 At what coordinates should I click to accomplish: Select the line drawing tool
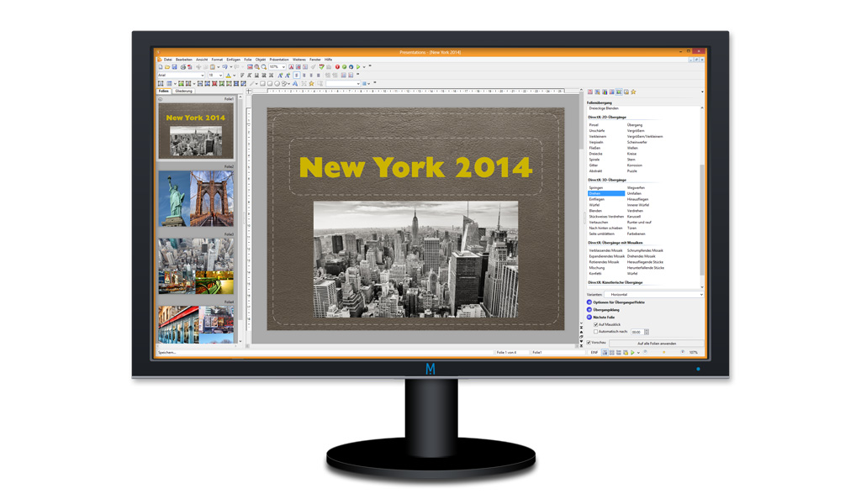252,83
